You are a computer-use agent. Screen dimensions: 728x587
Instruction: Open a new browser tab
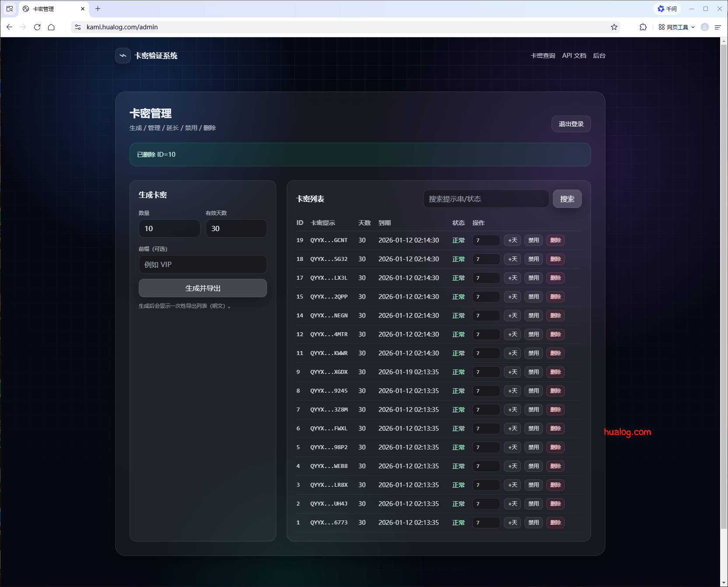[98, 9]
